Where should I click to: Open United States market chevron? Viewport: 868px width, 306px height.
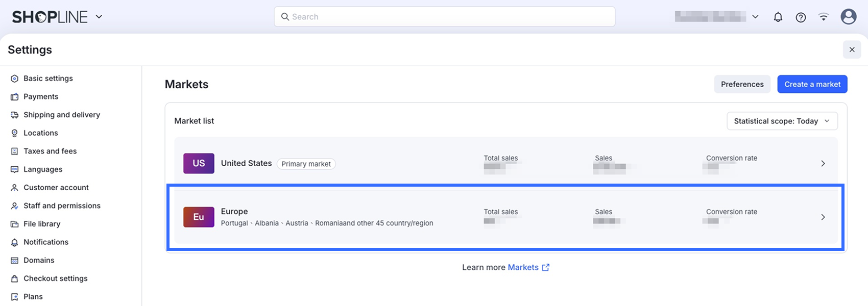point(823,163)
